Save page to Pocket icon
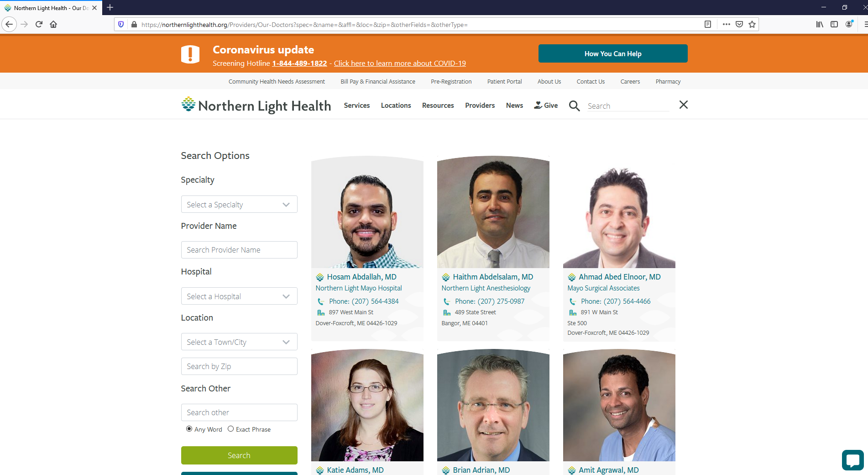The width and height of the screenshot is (868, 475). pyautogui.click(x=739, y=24)
